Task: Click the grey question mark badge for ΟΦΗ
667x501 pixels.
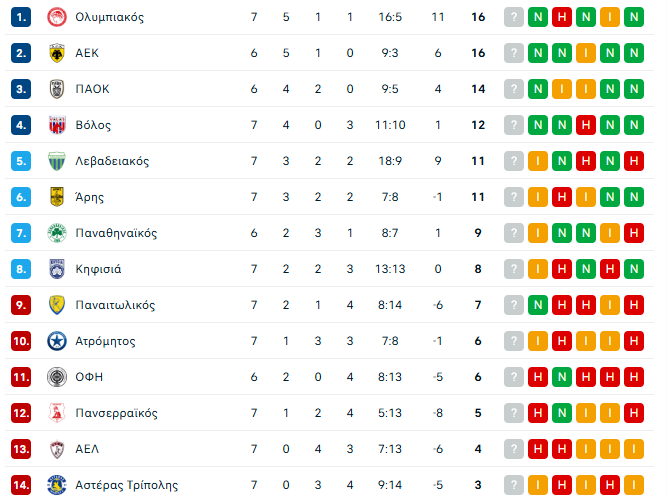Action: (x=514, y=377)
